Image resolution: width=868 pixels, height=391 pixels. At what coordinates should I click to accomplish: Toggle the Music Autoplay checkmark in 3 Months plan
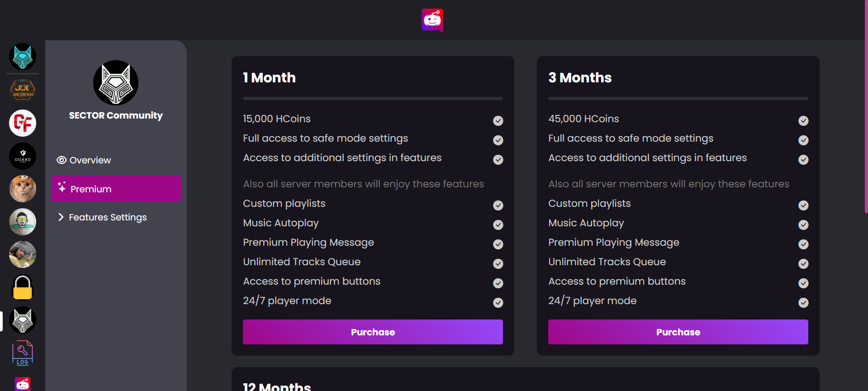point(803,225)
